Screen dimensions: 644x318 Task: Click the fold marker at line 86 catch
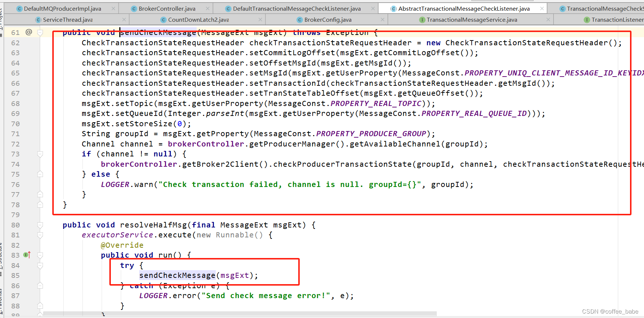(40, 286)
